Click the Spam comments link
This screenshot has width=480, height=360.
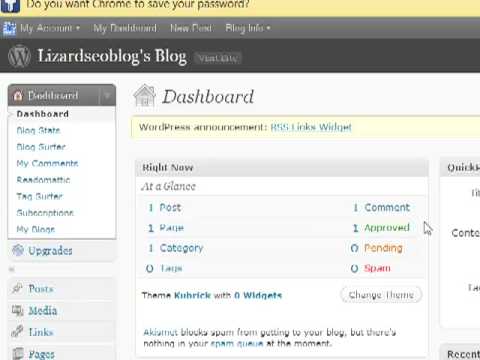click(x=377, y=268)
